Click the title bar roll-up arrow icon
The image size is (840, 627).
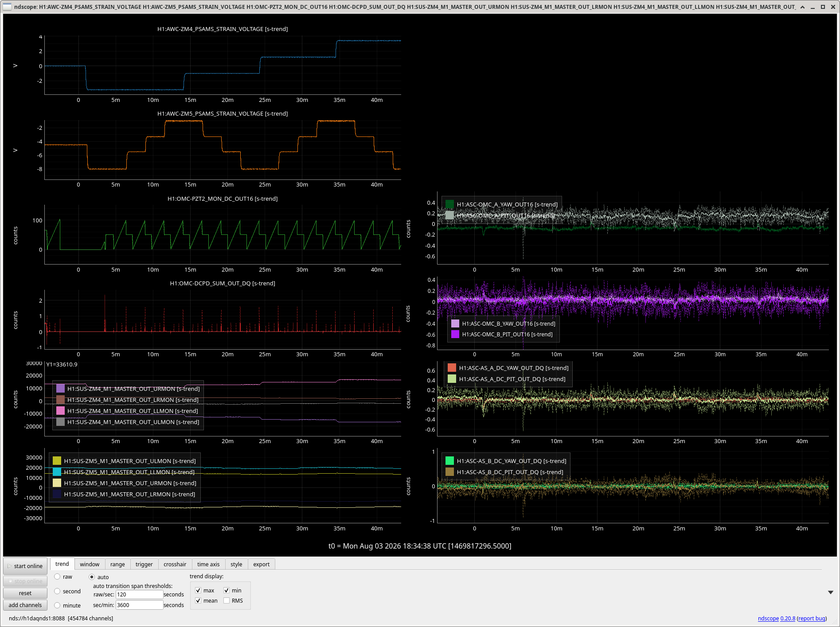coord(802,7)
